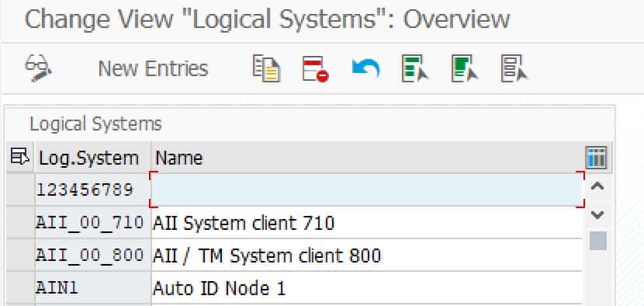This screenshot has height=306, width=644.
Task: Click the Select Block icon
Action: tap(465, 68)
